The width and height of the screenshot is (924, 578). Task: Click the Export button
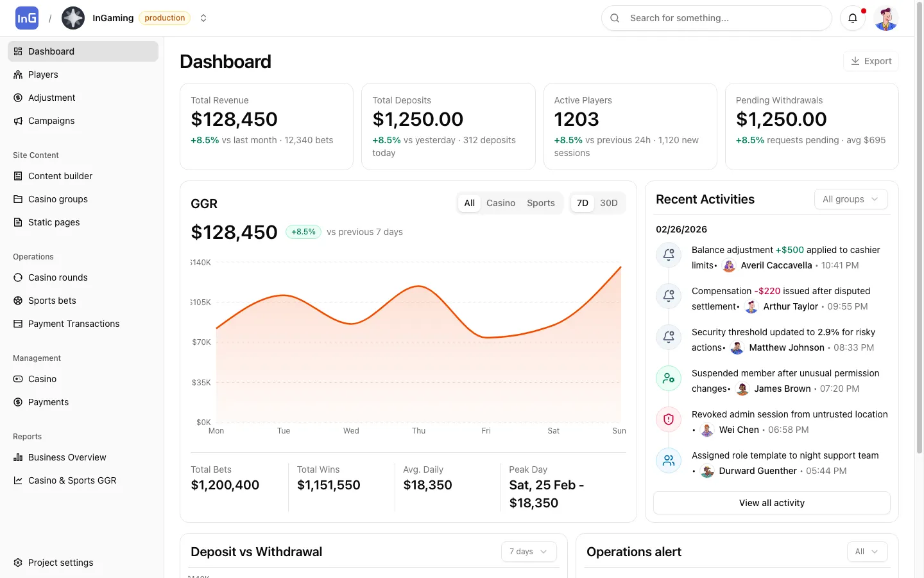click(871, 61)
